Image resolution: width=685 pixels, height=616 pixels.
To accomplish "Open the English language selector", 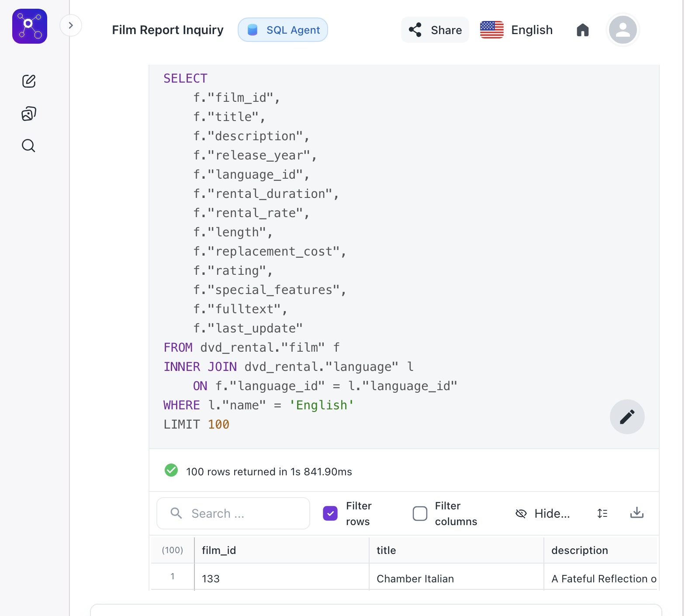I will click(516, 30).
